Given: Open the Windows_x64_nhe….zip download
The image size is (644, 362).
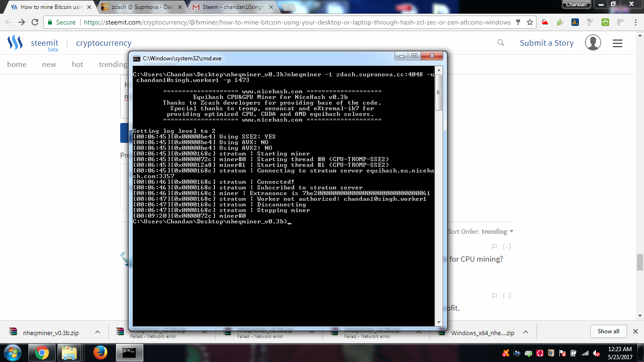Looking at the screenshot, I should point(483,333).
